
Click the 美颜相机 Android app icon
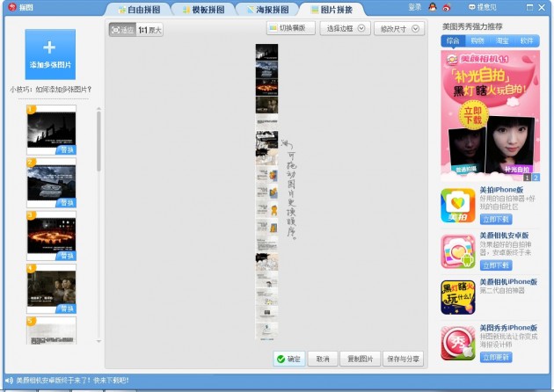457,251
